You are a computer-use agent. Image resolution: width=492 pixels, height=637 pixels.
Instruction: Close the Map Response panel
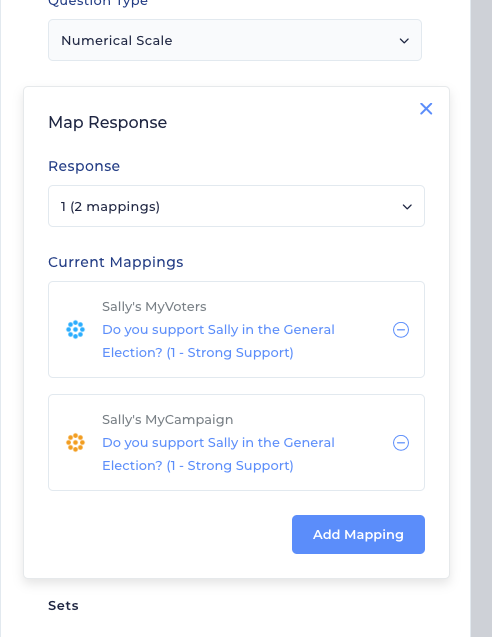coord(426,108)
